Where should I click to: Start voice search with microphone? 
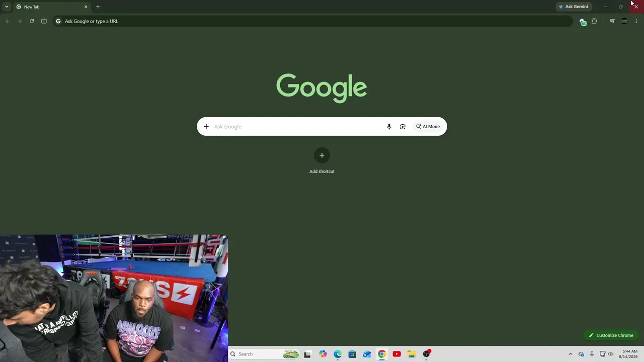389,127
